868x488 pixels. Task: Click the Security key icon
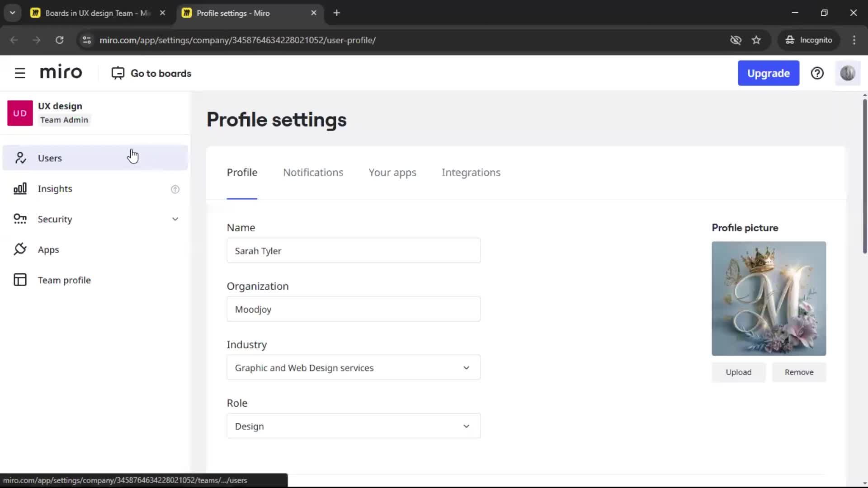click(x=20, y=219)
